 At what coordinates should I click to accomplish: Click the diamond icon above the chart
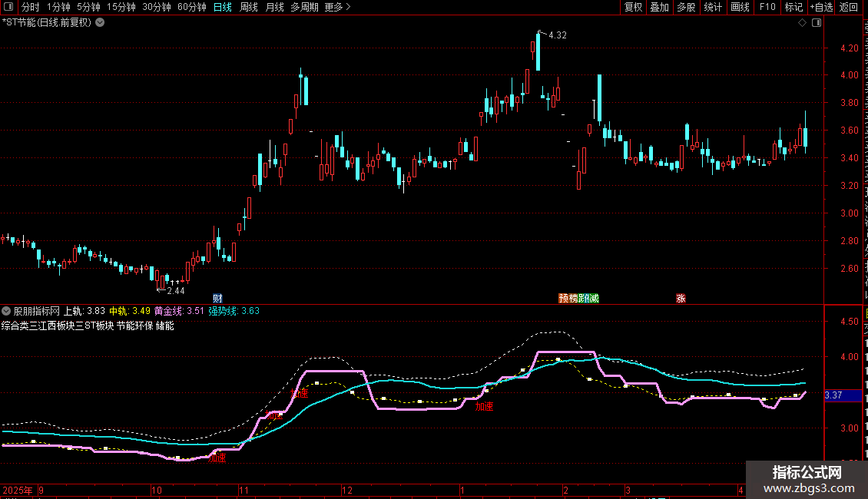[x=802, y=23]
